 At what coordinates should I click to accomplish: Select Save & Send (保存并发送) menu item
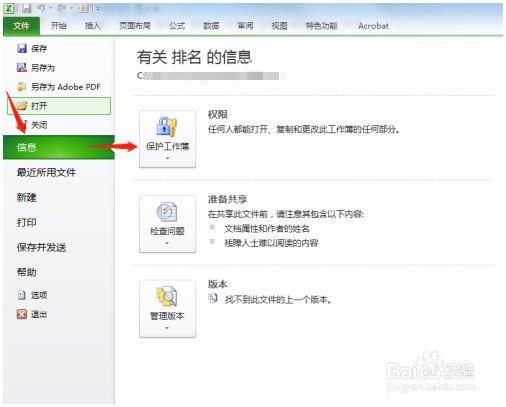point(41,247)
